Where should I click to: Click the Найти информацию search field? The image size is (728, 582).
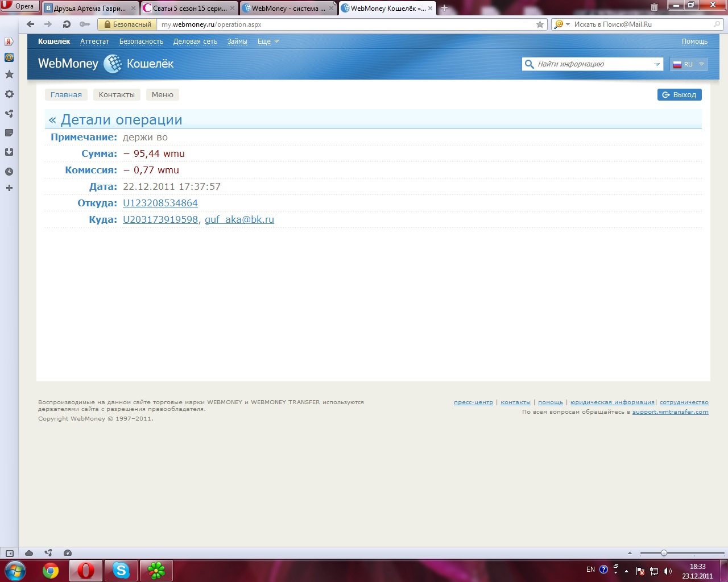point(591,64)
